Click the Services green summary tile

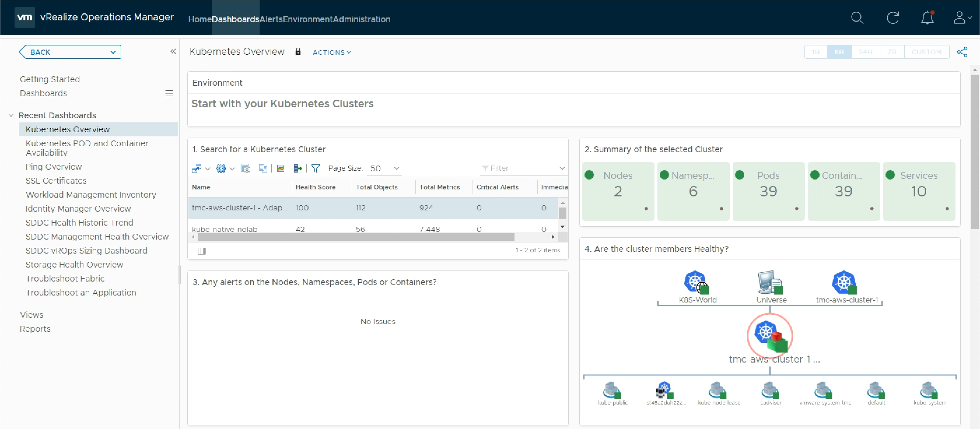point(919,191)
